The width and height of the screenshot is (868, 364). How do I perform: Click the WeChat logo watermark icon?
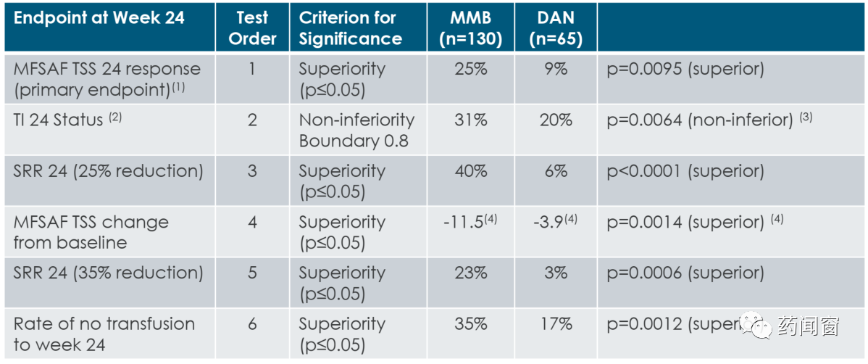point(757,326)
